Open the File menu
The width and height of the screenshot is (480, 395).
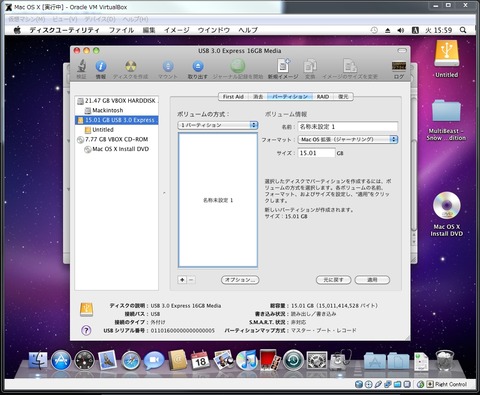(x=121, y=30)
